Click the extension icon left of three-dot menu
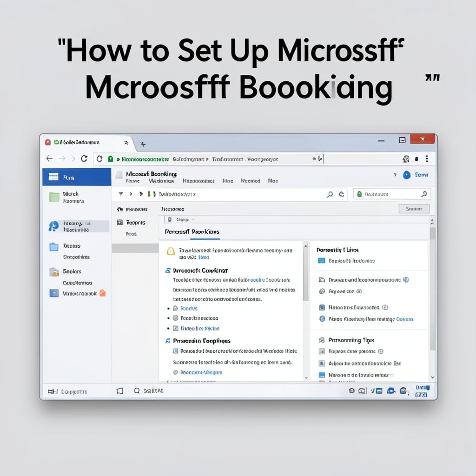 pyautogui.click(x=417, y=159)
